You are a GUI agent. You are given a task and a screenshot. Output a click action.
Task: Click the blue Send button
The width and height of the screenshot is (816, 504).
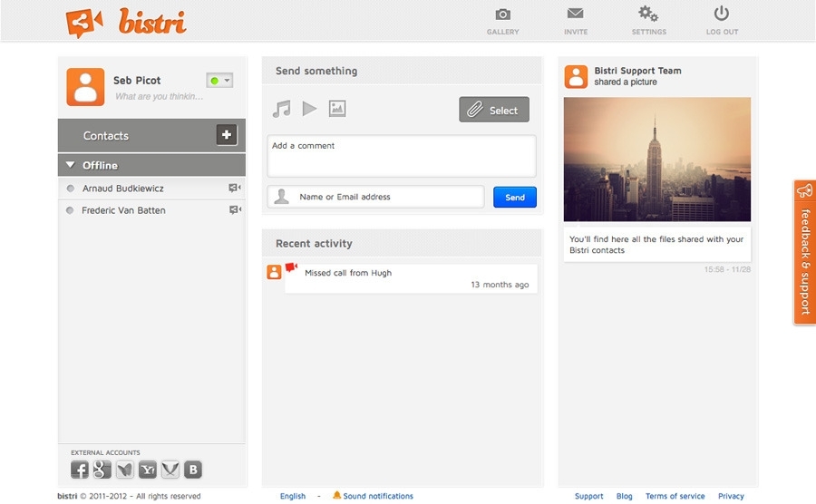click(515, 197)
